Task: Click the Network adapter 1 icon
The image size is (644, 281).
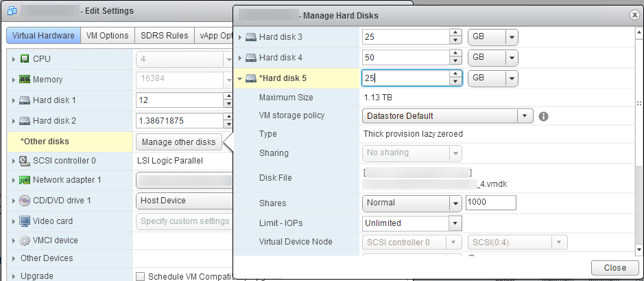Action: 25,180
